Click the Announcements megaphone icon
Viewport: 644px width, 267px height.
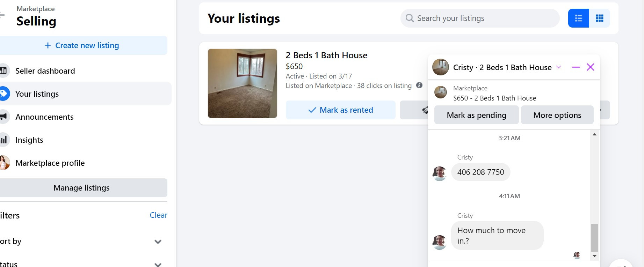click(3, 117)
